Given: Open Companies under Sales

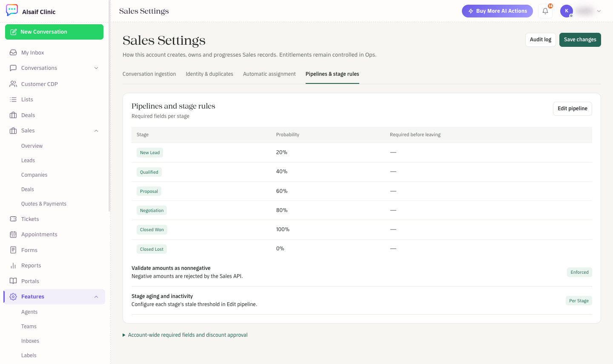Looking at the screenshot, I should tap(34, 175).
